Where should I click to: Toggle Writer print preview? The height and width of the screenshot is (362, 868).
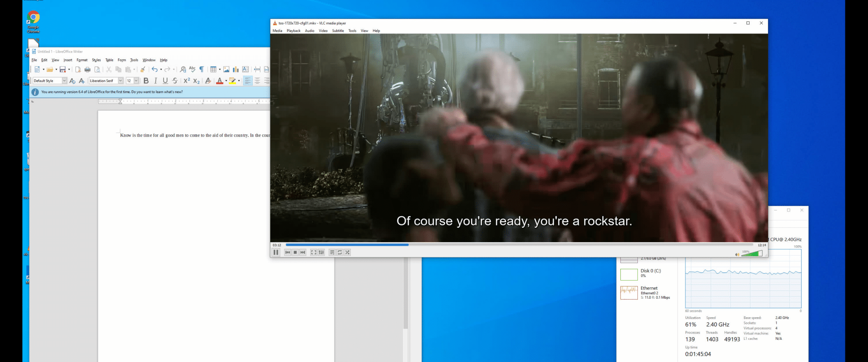(x=97, y=69)
